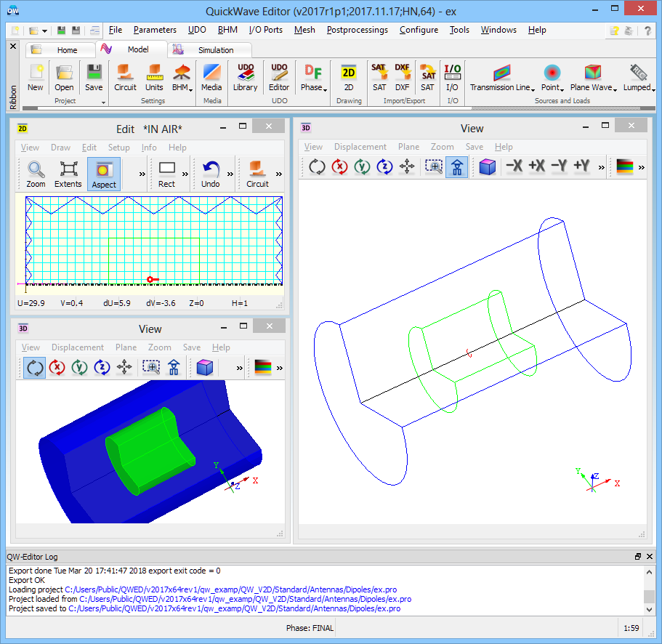Click the Circuit icon in ribbon Settings
662x644 pixels.
[125, 77]
